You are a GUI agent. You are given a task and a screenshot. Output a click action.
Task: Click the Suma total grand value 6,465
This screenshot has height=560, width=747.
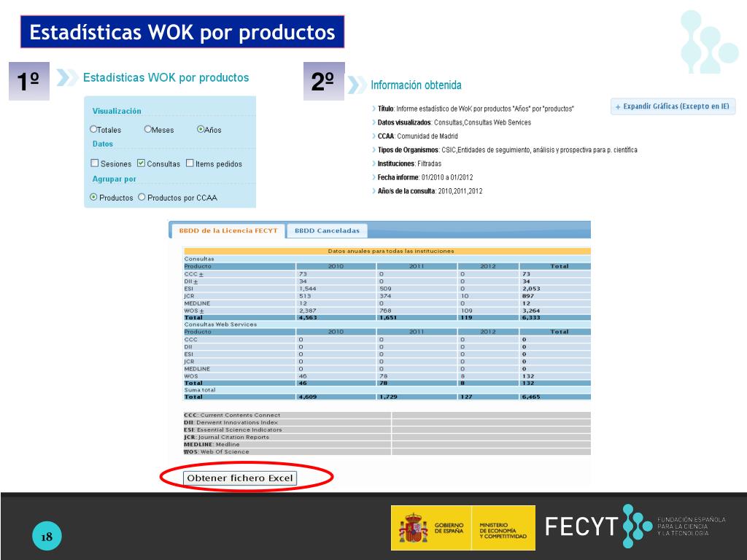point(531,397)
